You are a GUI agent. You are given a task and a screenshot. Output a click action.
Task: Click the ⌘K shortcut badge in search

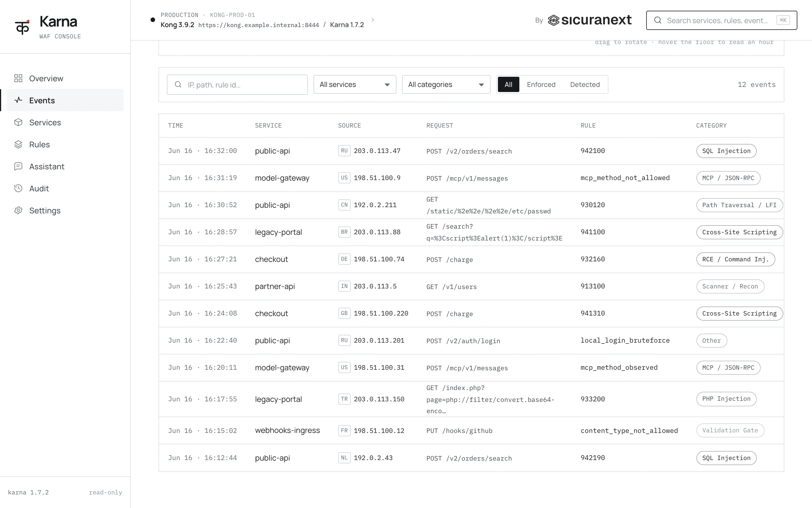tap(783, 20)
